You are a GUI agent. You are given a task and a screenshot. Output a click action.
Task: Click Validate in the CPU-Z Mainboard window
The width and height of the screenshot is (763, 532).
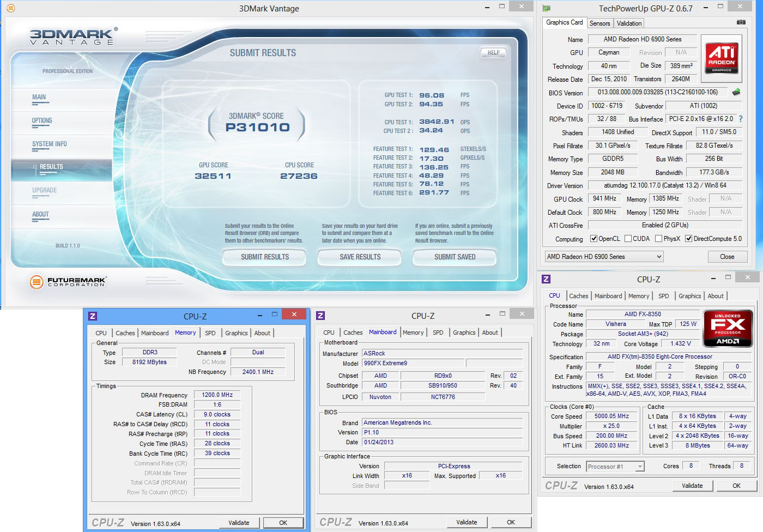467,522
